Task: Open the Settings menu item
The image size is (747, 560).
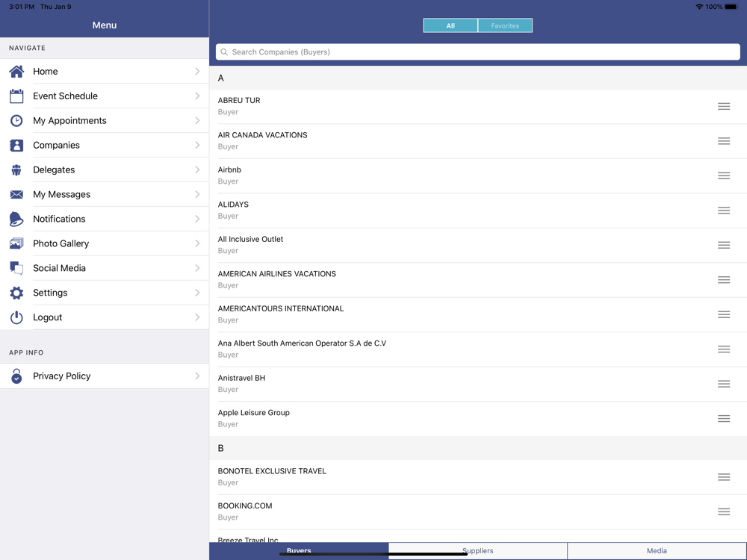Action: click(105, 293)
